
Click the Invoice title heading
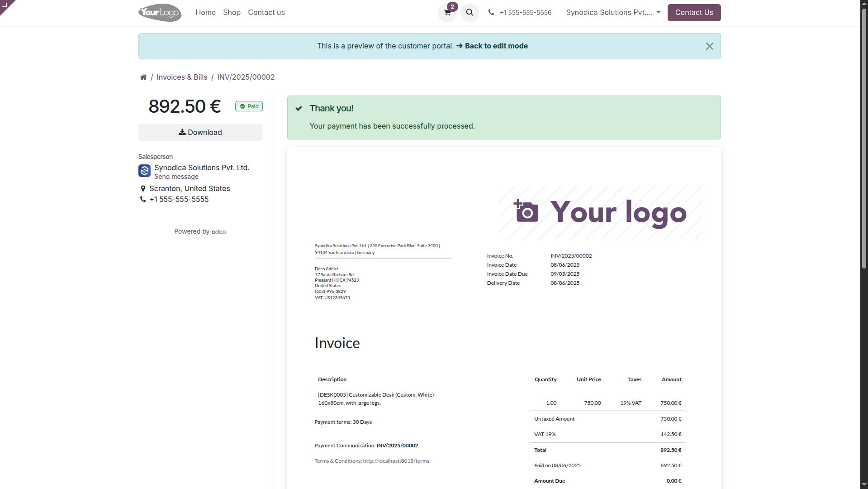pyautogui.click(x=337, y=343)
